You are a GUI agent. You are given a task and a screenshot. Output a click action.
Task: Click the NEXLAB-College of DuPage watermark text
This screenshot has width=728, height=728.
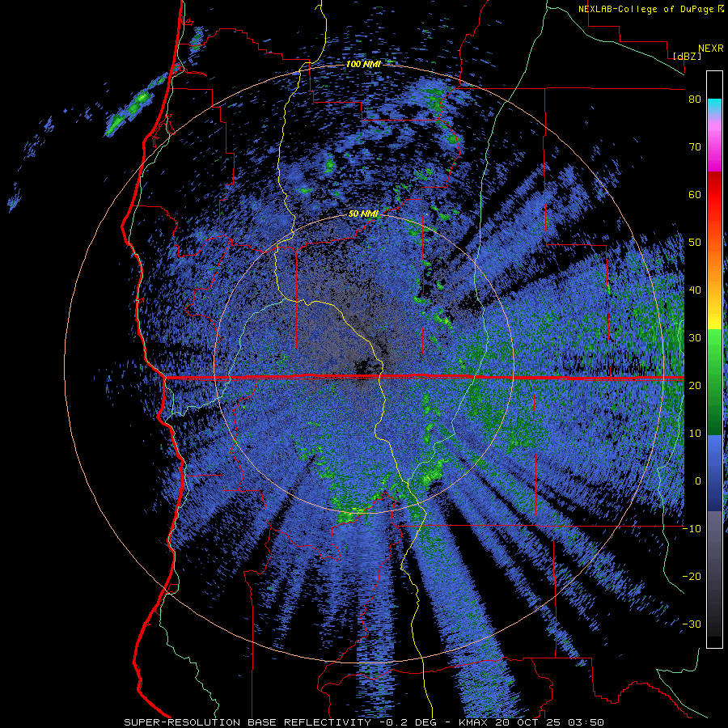click(653, 9)
